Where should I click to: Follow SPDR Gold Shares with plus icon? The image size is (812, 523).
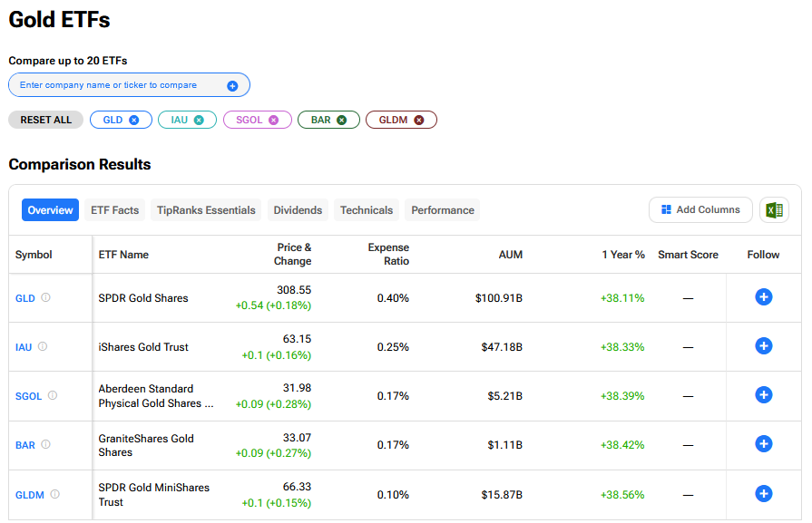763,297
